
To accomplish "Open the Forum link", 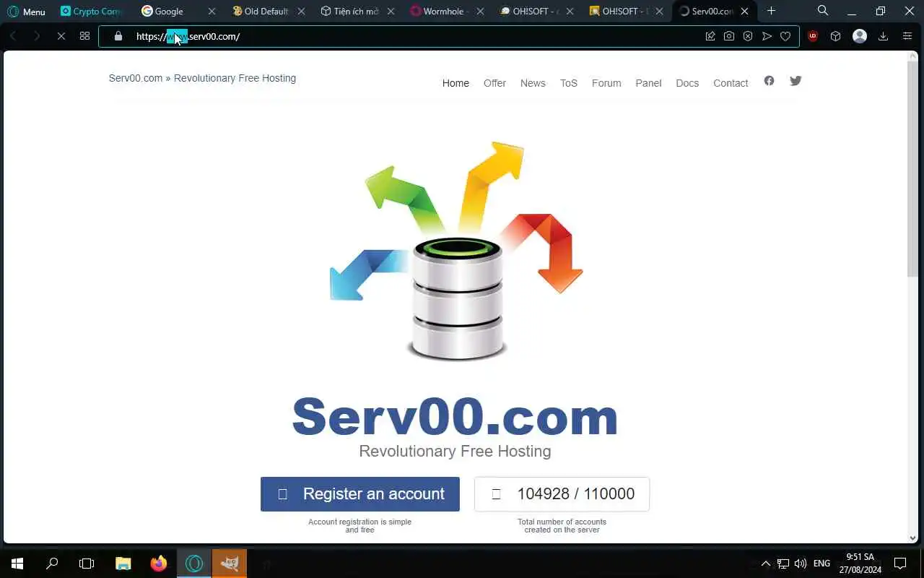I will (x=606, y=83).
